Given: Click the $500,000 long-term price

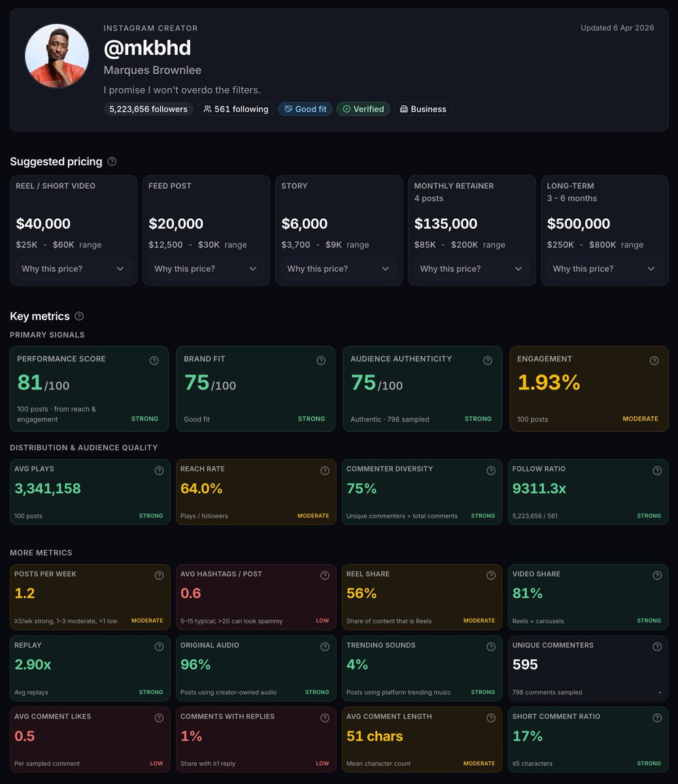Looking at the screenshot, I should (x=579, y=223).
